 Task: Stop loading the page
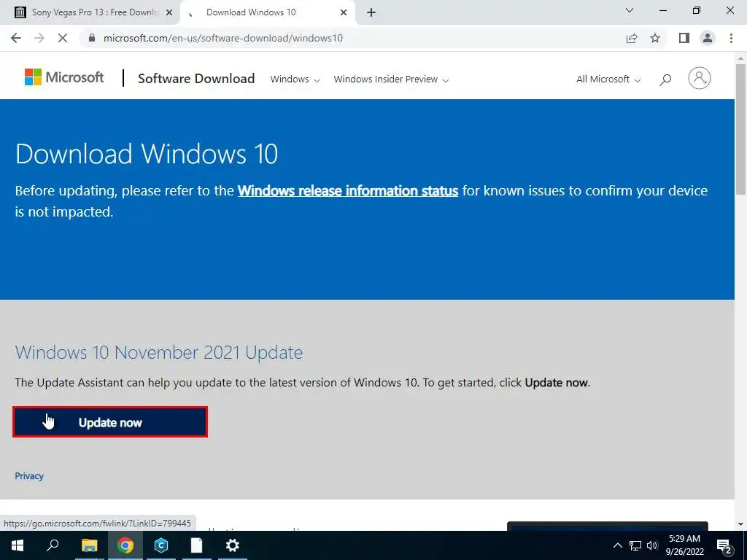pos(63,38)
